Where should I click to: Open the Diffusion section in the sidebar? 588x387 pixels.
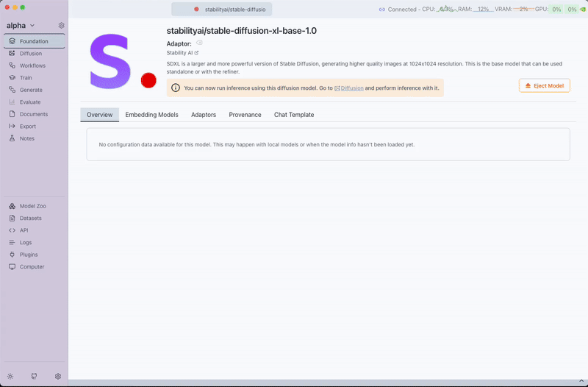[x=30, y=54]
